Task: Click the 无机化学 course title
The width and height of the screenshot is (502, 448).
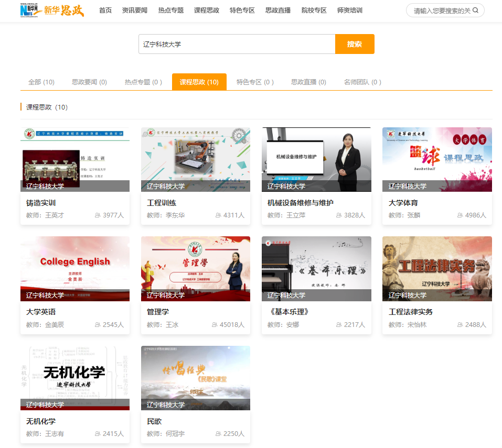Action: (x=41, y=421)
